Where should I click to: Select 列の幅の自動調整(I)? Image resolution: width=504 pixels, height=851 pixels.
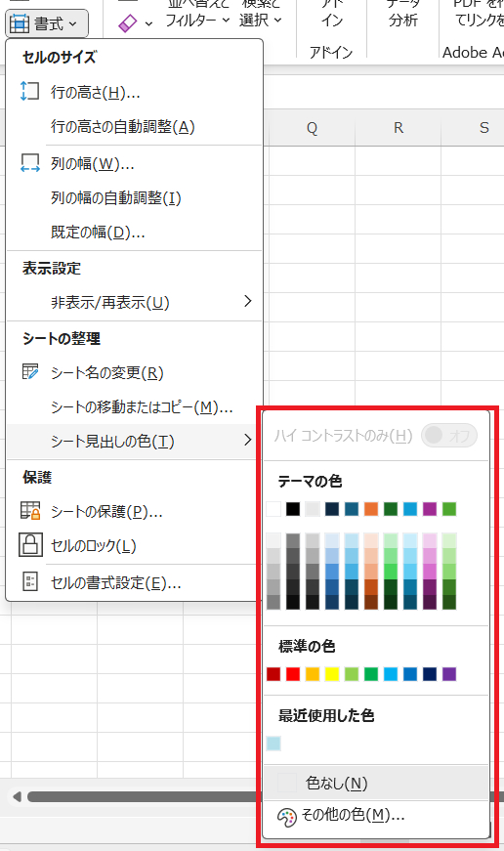[135, 197]
